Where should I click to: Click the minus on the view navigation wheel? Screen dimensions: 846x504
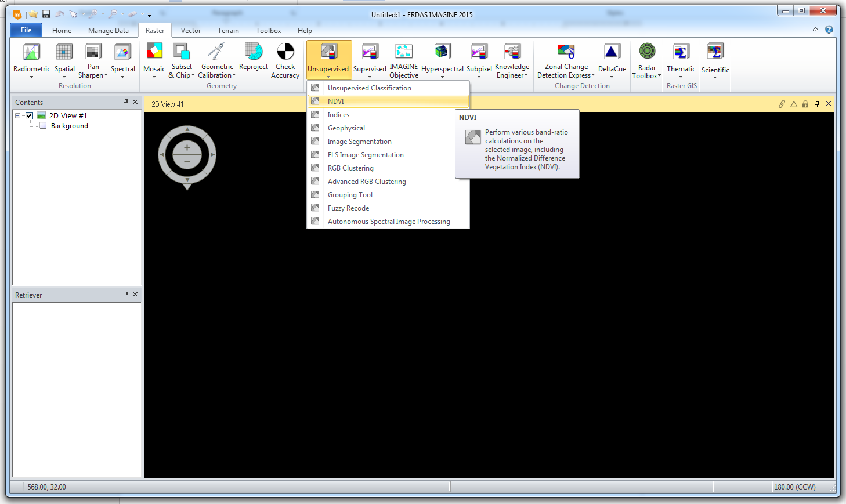coord(187,161)
